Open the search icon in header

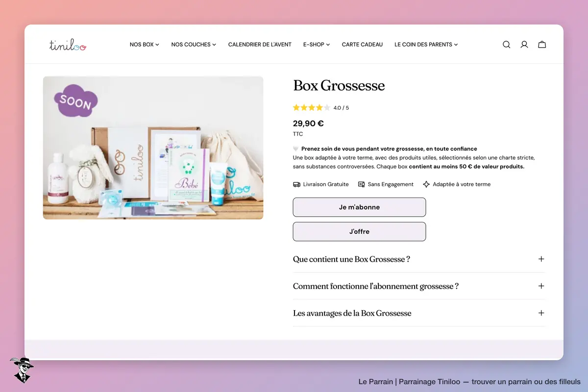507,45
